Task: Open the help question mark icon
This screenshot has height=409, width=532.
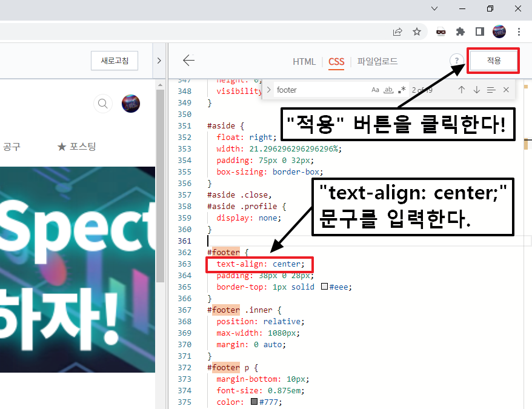Action: (x=457, y=61)
